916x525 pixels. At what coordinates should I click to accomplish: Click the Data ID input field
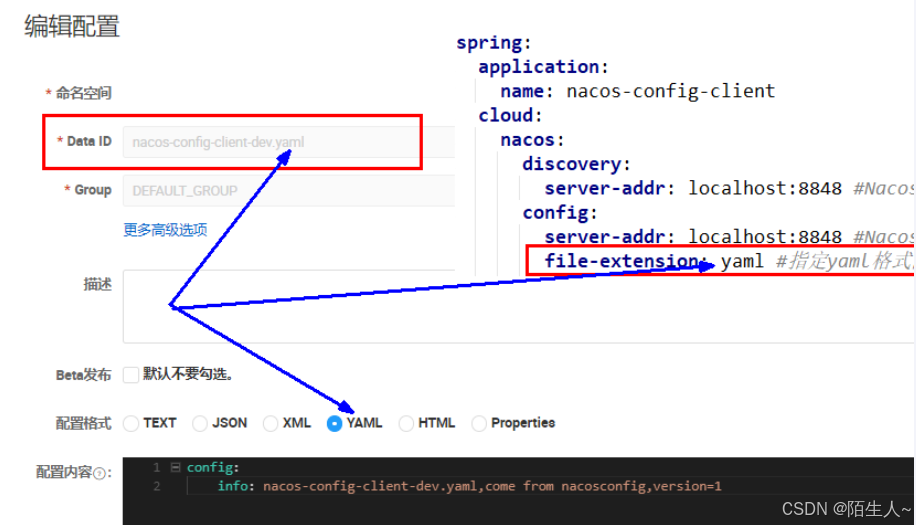(x=289, y=142)
